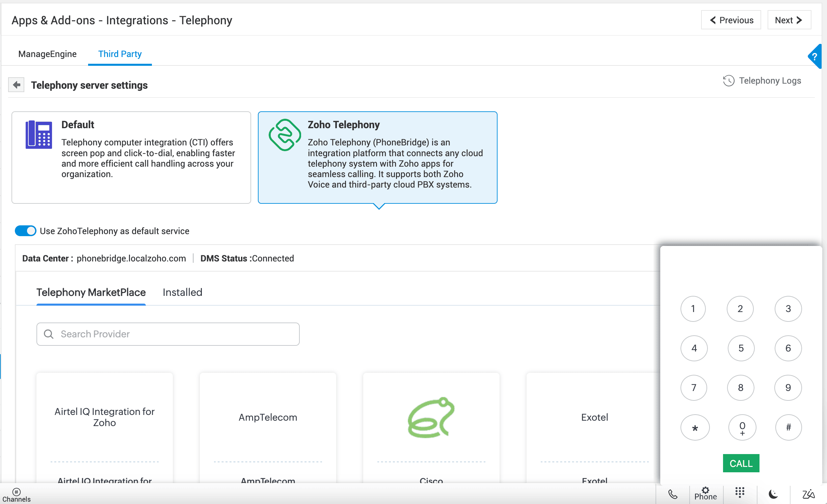Select the Third Party tab
Image resolution: width=827 pixels, height=504 pixels.
120,54
